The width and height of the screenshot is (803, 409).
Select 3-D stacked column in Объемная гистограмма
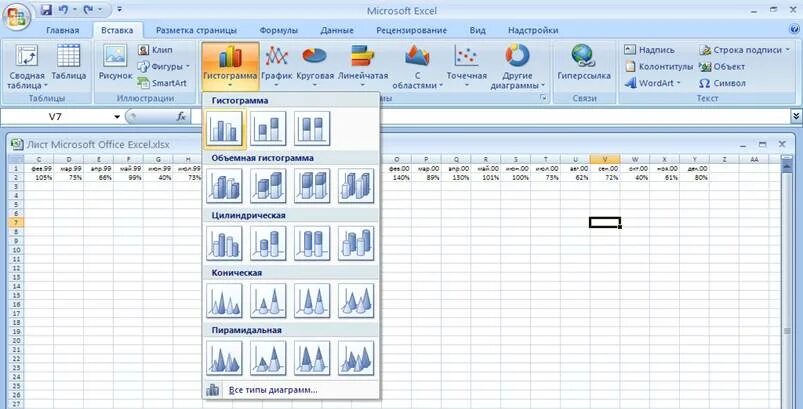pos(268,186)
